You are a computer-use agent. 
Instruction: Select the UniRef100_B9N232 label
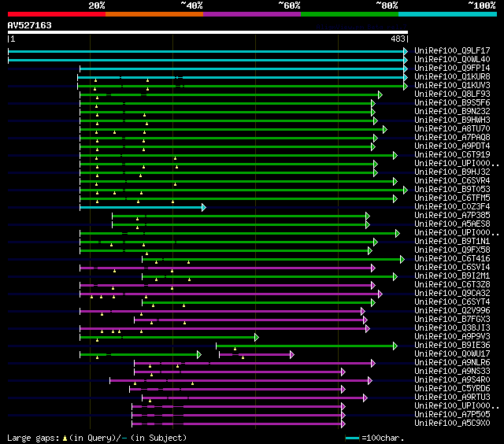pyautogui.click(x=452, y=112)
